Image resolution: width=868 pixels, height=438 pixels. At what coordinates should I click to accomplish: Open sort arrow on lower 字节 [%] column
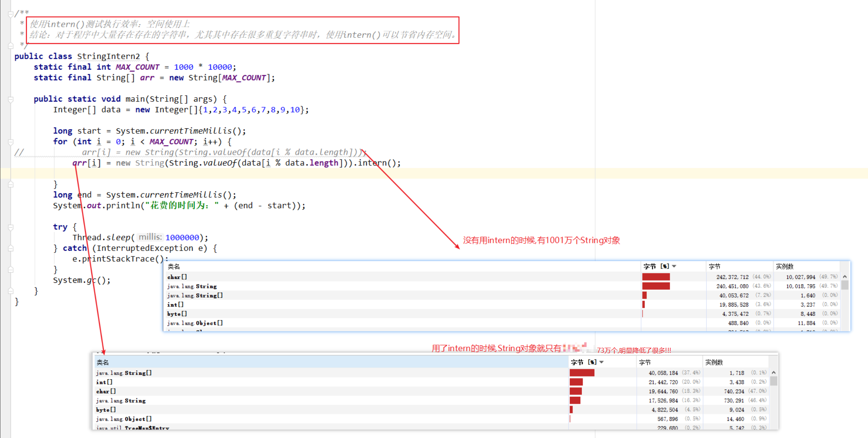601,362
